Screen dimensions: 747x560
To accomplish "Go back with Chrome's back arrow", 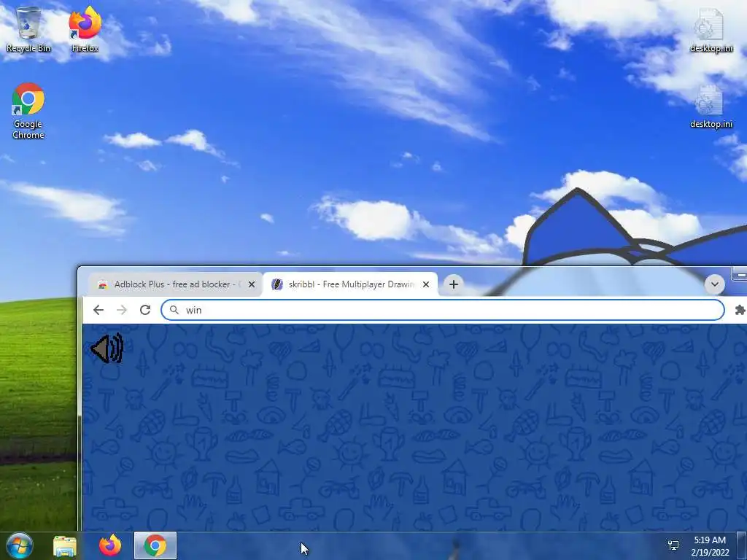I will point(98,310).
